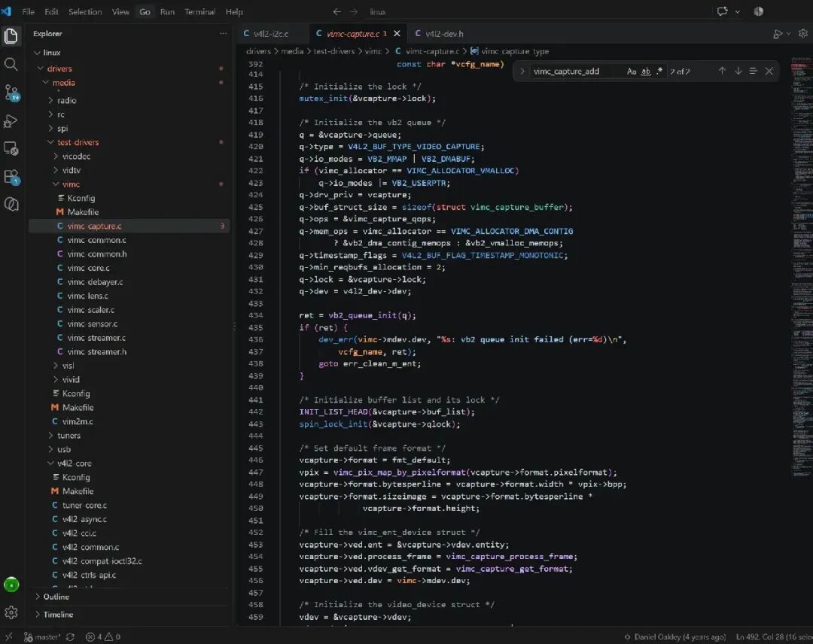Jump to next find match arrow

738,71
